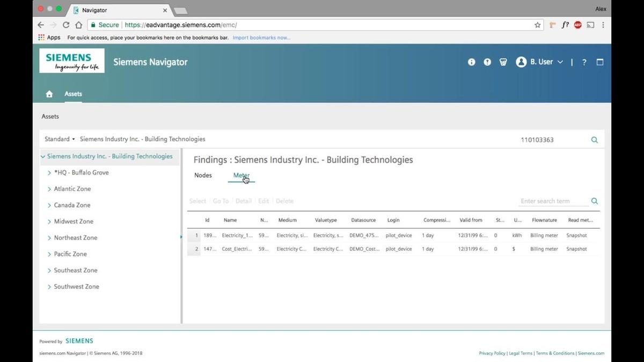Expand Atlantic Zone node
This screenshot has height=362, width=644.
(49, 189)
